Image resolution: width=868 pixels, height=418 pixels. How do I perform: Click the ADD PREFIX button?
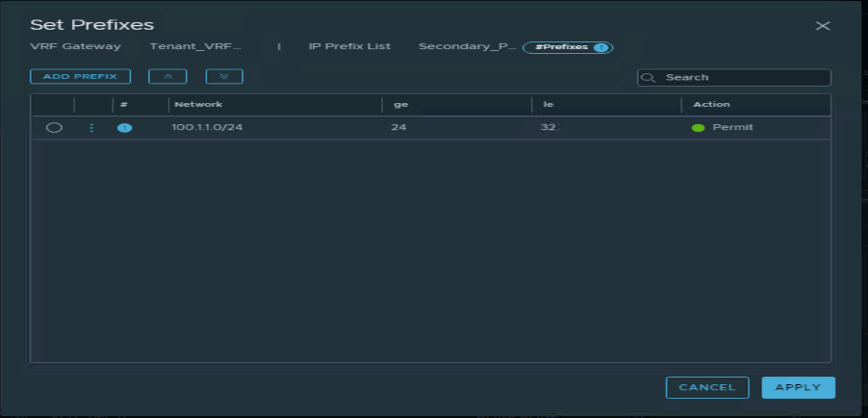(x=80, y=76)
